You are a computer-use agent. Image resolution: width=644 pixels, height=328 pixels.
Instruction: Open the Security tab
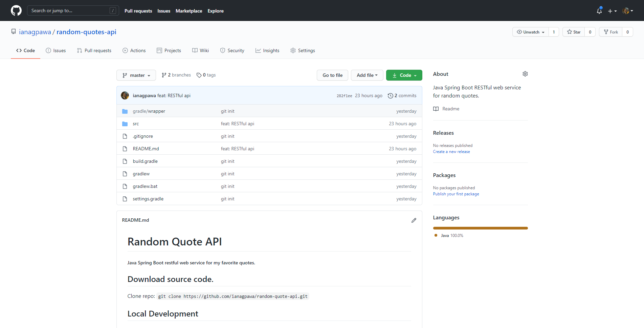click(x=232, y=50)
